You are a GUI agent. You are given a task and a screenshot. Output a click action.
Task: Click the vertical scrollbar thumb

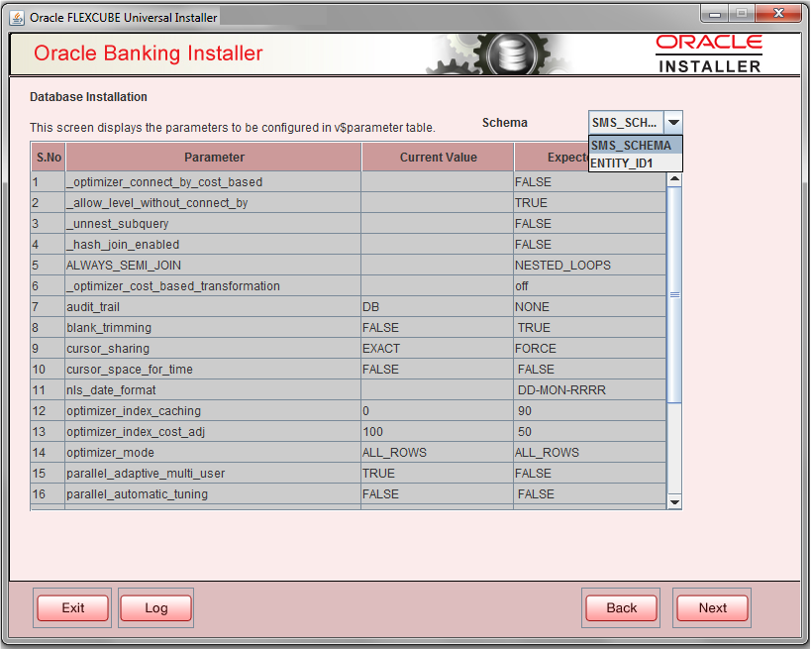pos(675,297)
